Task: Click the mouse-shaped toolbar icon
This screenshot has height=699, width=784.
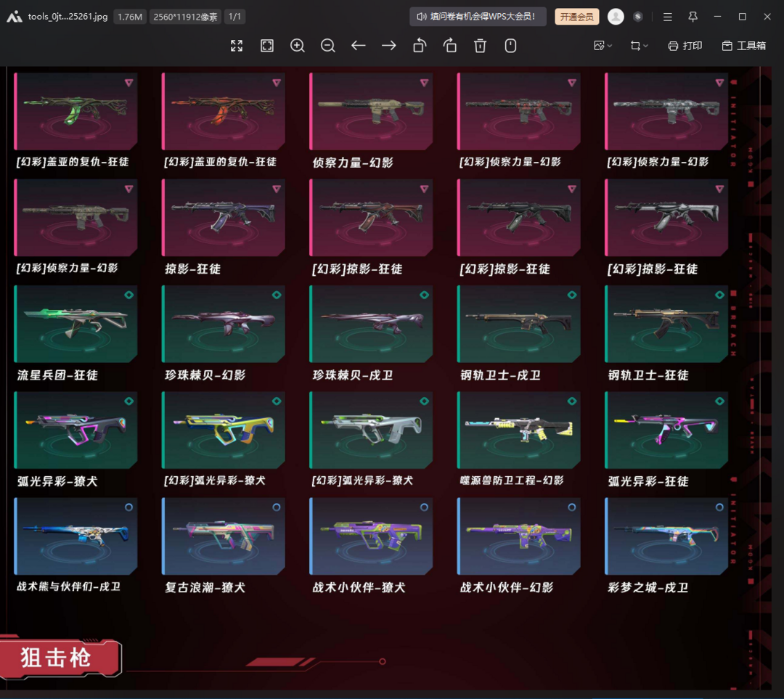Action: (510, 46)
